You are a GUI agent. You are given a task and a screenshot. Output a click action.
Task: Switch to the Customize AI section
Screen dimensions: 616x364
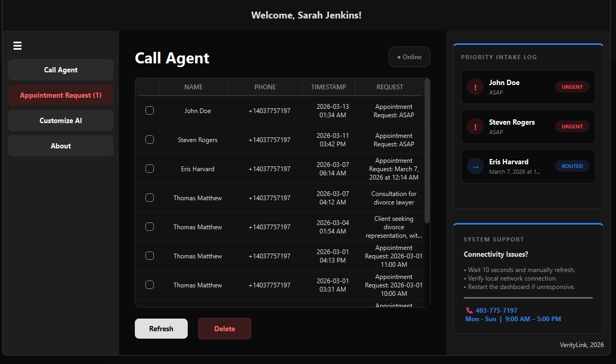60,120
